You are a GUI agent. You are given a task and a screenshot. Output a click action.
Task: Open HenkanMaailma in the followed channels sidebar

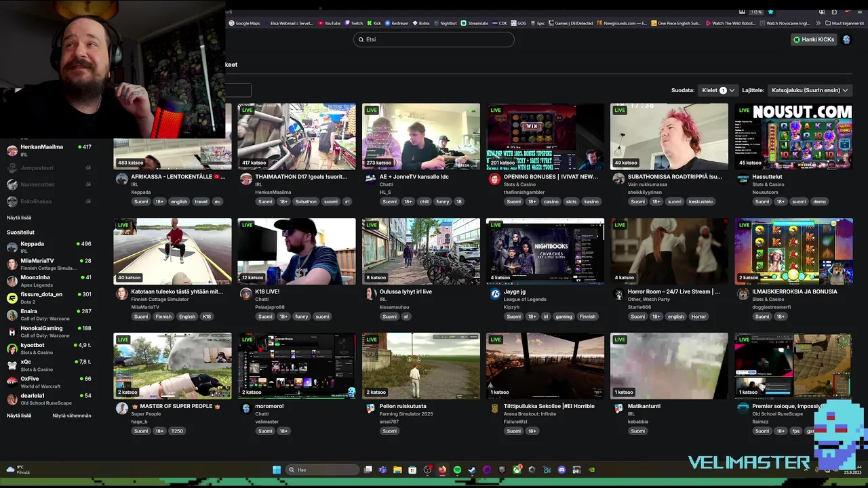pos(49,150)
